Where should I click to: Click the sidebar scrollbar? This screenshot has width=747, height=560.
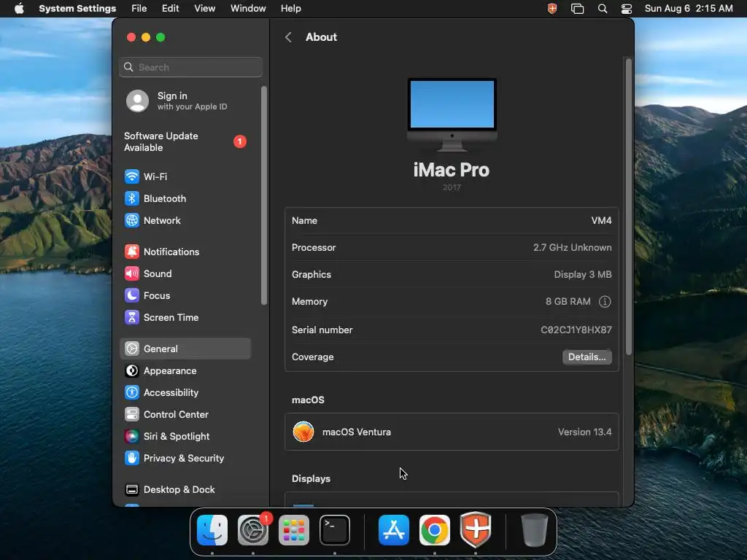pos(264,195)
